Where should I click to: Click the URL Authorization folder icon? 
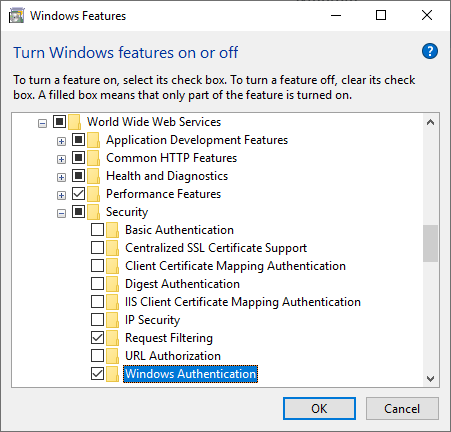click(113, 356)
